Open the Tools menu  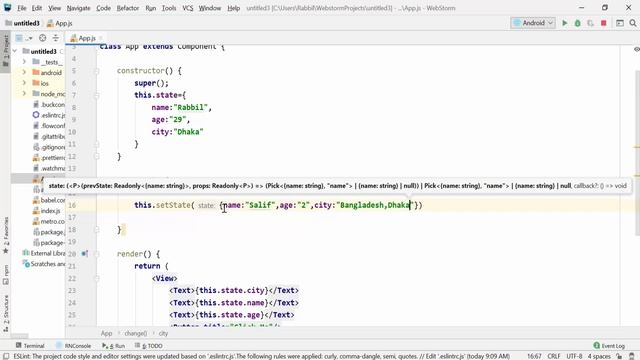click(x=169, y=8)
